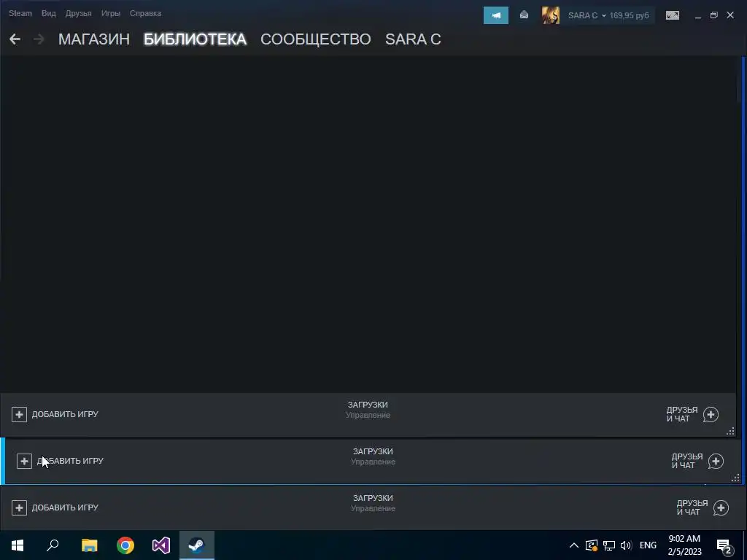
Task: Open the СООБЩЕСТВО tab
Action: [315, 39]
